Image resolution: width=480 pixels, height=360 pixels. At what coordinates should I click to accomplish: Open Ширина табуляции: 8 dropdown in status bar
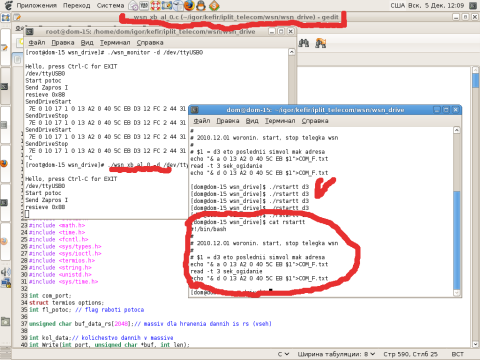336,354
